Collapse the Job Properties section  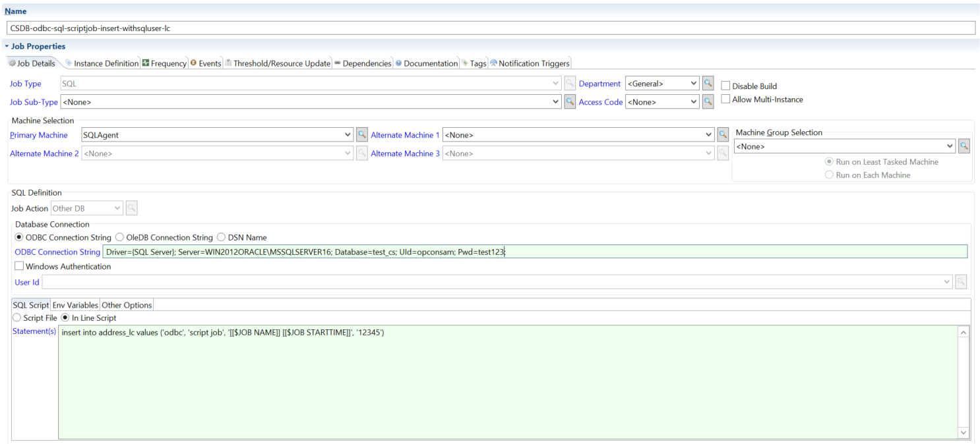[7, 47]
